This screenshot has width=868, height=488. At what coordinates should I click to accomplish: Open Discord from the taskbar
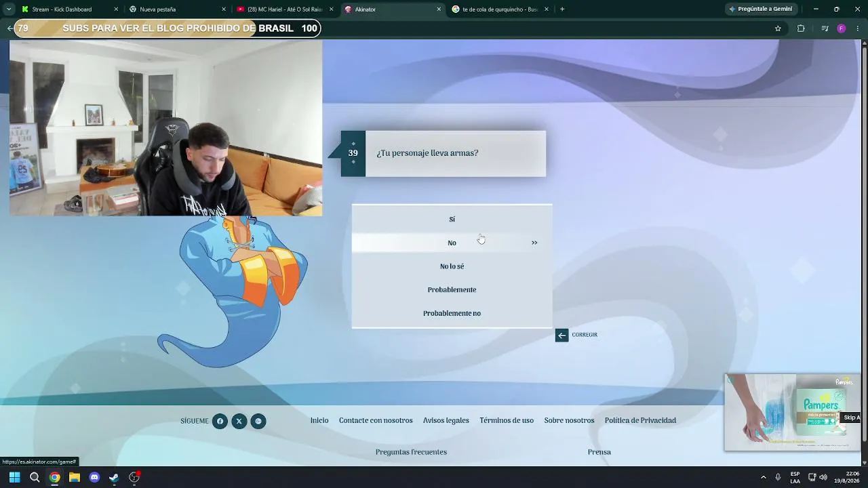pyautogui.click(x=94, y=477)
